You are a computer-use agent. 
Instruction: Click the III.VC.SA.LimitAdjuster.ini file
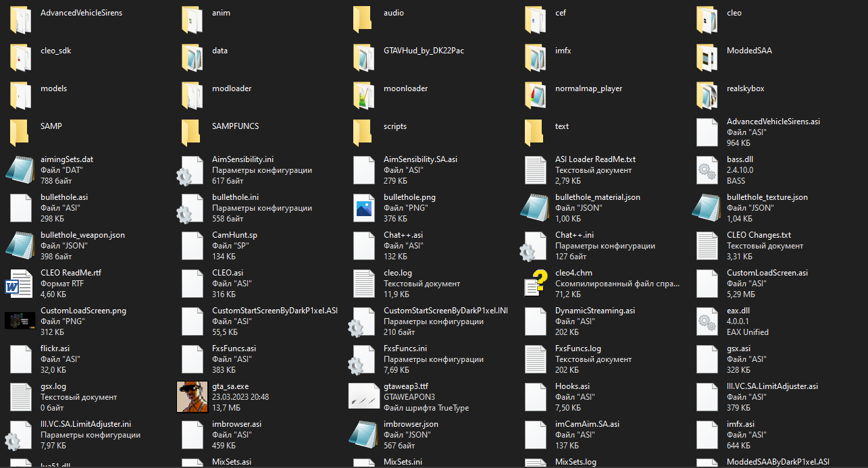click(x=20, y=434)
